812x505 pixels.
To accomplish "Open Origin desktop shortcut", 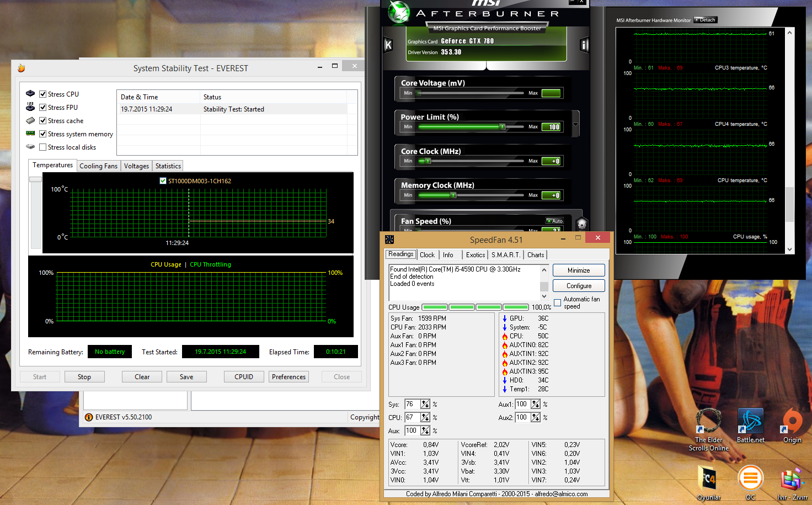I will pyautogui.click(x=792, y=426).
